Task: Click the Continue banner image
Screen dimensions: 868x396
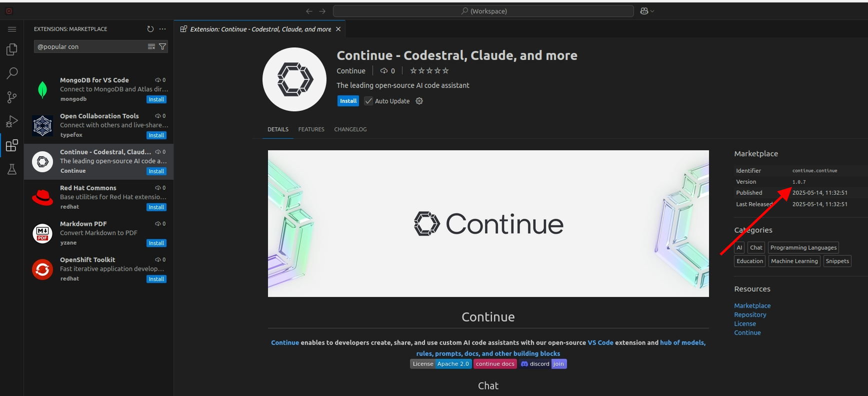Action: pyautogui.click(x=488, y=224)
